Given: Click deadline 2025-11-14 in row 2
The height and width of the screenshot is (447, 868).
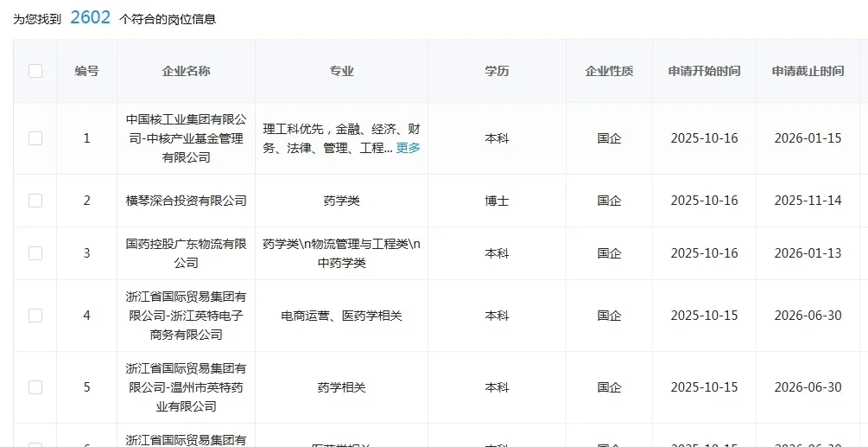Looking at the screenshot, I should 808,201.
